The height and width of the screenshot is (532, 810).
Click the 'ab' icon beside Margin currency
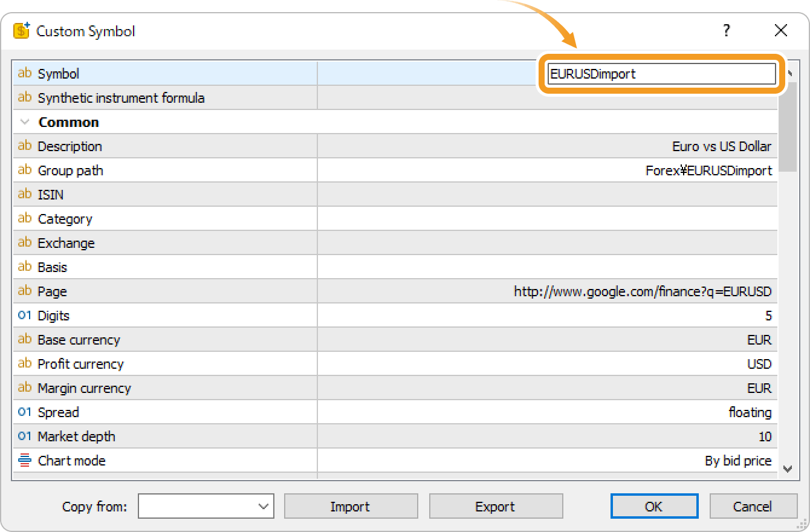click(x=25, y=388)
